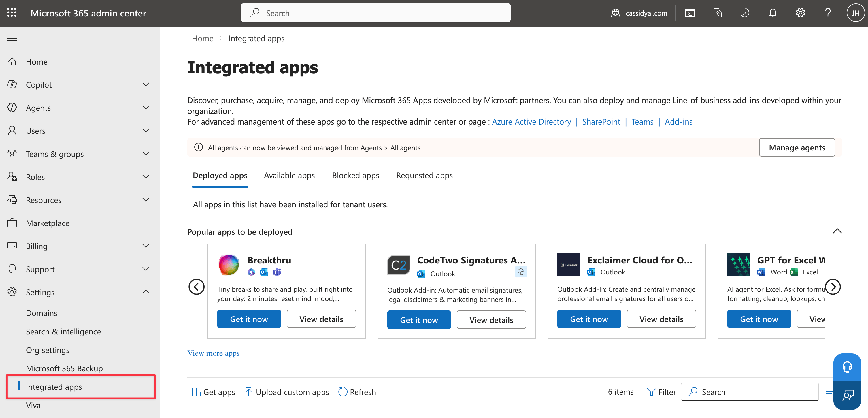Get Breakthru app now

click(x=249, y=319)
